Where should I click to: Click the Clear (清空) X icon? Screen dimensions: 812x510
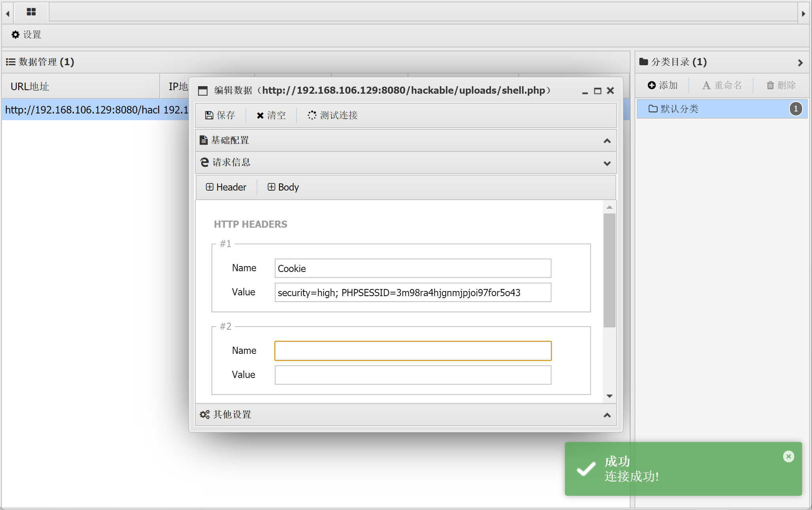click(x=260, y=115)
